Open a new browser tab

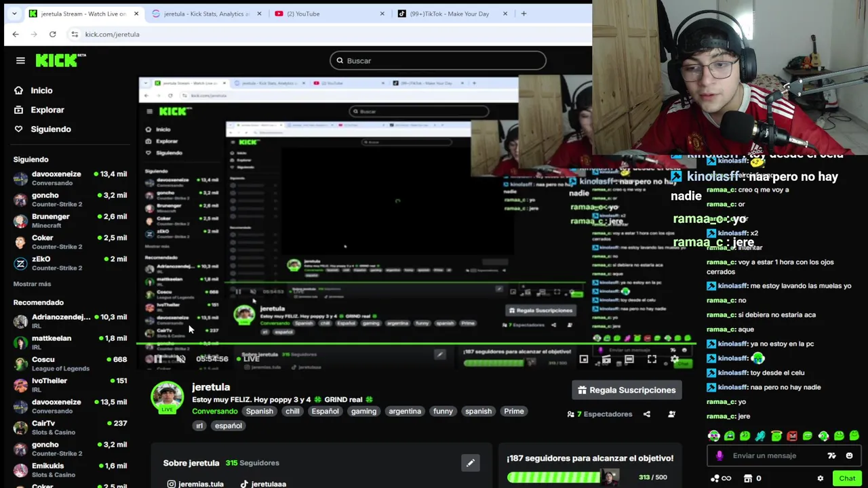524,14
